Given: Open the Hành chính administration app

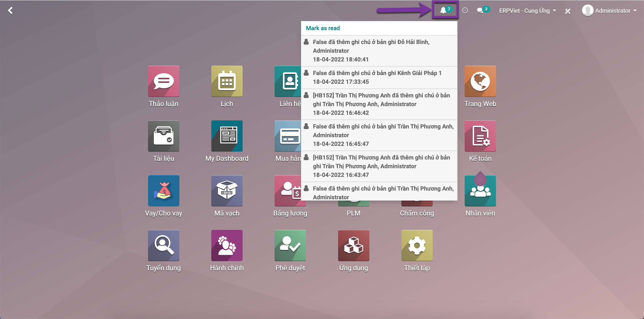Looking at the screenshot, I should click(x=227, y=245).
